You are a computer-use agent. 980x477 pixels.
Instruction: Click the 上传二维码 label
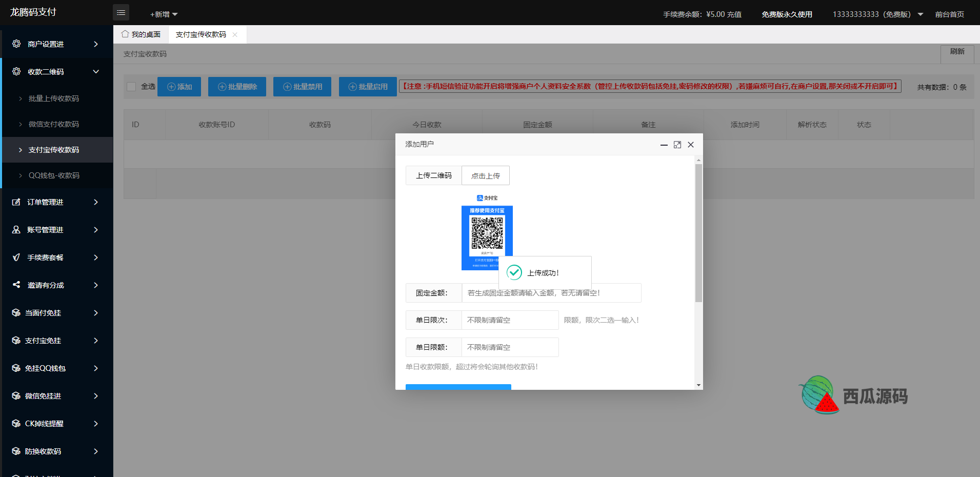434,175
